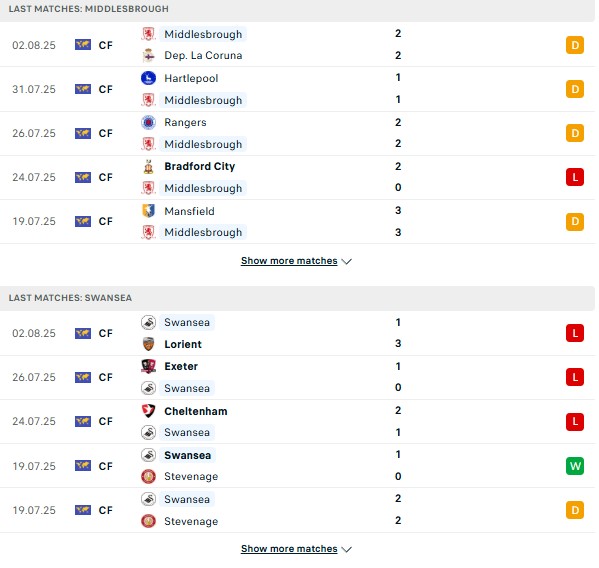The image size is (599, 568).
Task: Expand more Swansea matches
Action: point(296,549)
